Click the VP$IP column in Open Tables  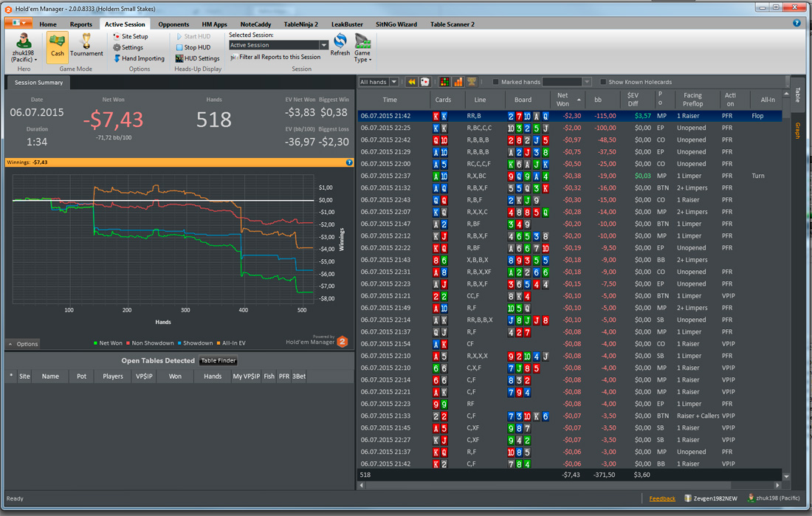(x=144, y=376)
